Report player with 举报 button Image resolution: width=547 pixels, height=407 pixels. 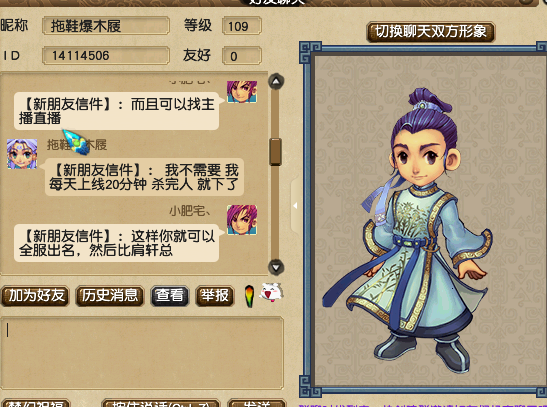[214, 296]
